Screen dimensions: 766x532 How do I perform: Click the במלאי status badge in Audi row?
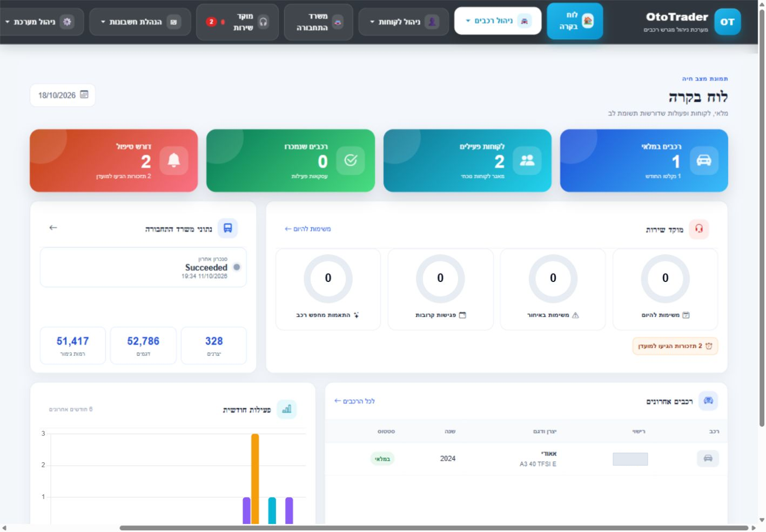tap(382, 459)
